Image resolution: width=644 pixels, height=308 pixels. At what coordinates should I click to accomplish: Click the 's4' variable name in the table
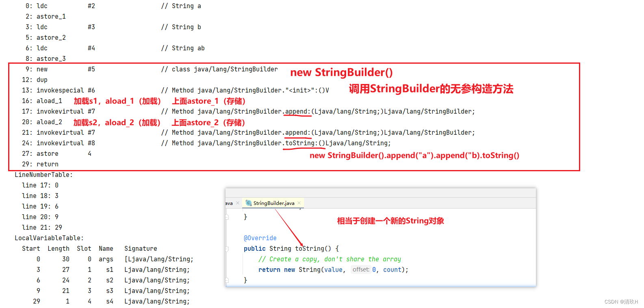tap(110, 302)
